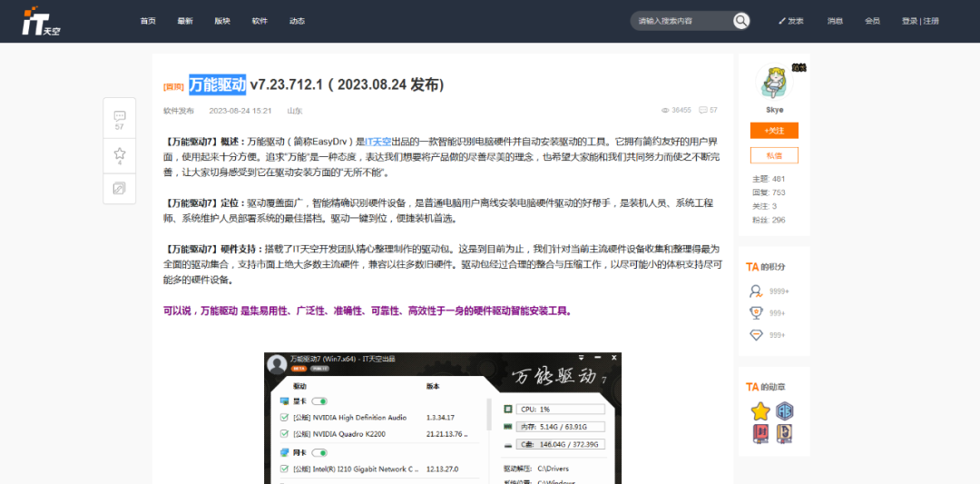Uncheck Intel(R) I210 Gigabit Network driver
Viewport: 980px width, 484px height.
284,469
